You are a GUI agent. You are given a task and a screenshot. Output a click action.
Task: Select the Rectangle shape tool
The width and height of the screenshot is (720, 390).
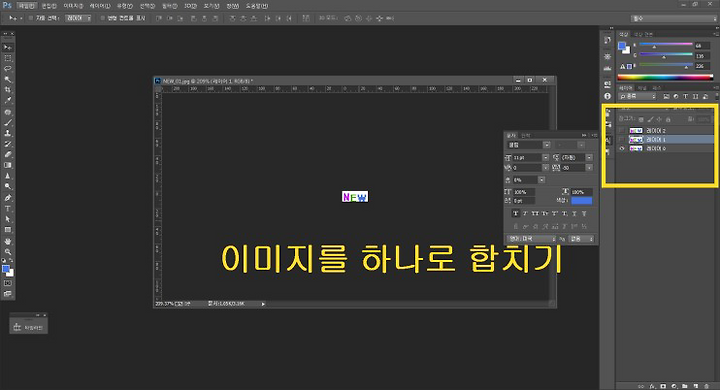8,230
